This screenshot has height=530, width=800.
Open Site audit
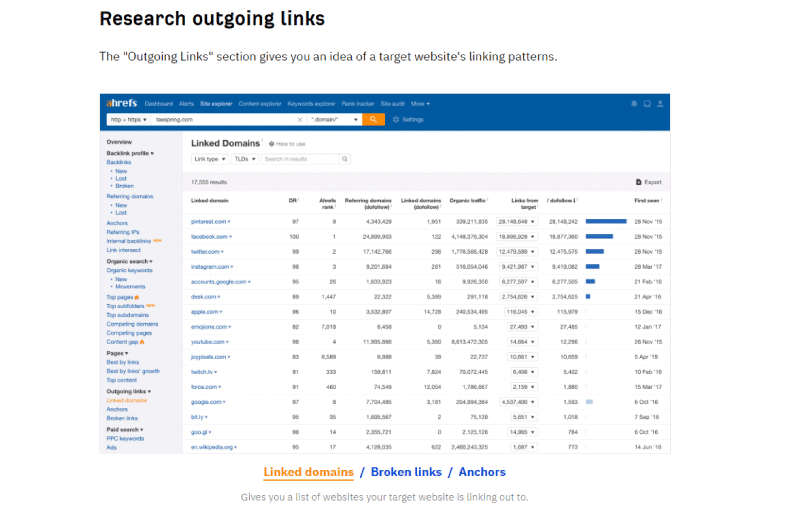click(392, 104)
